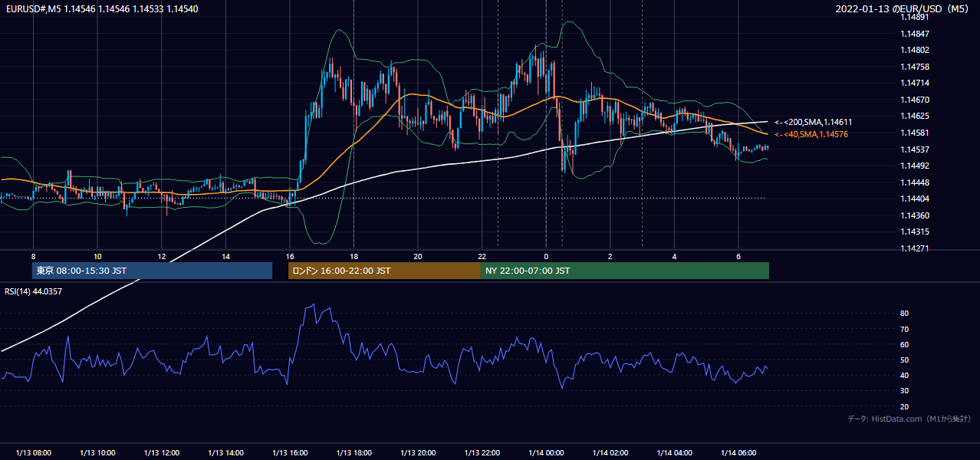This screenshot has width=980, height=460.
Task: Click hour tick 16 under the price chart
Action: point(290,256)
